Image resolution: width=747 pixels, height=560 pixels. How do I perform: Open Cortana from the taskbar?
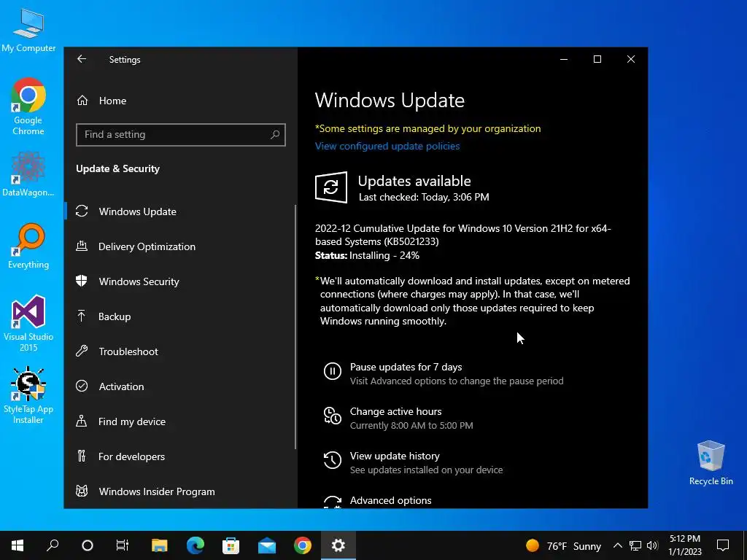[x=88, y=545]
